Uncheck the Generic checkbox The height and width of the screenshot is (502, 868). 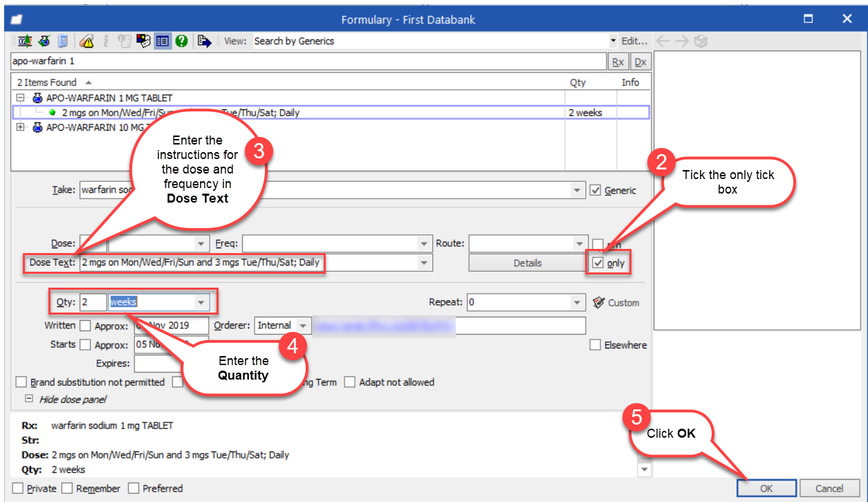point(595,190)
